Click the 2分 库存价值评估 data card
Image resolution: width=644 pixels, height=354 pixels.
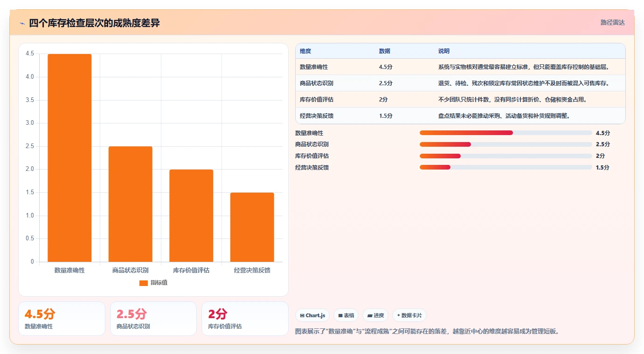click(245, 319)
